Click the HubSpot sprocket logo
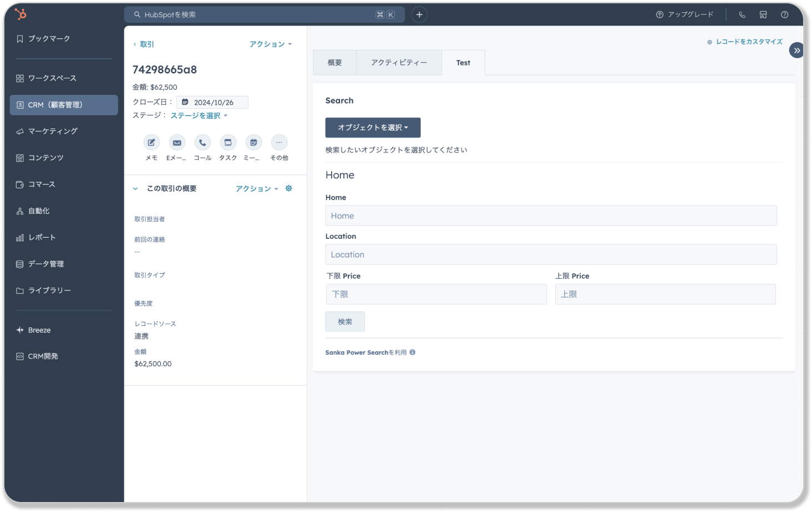 point(21,14)
